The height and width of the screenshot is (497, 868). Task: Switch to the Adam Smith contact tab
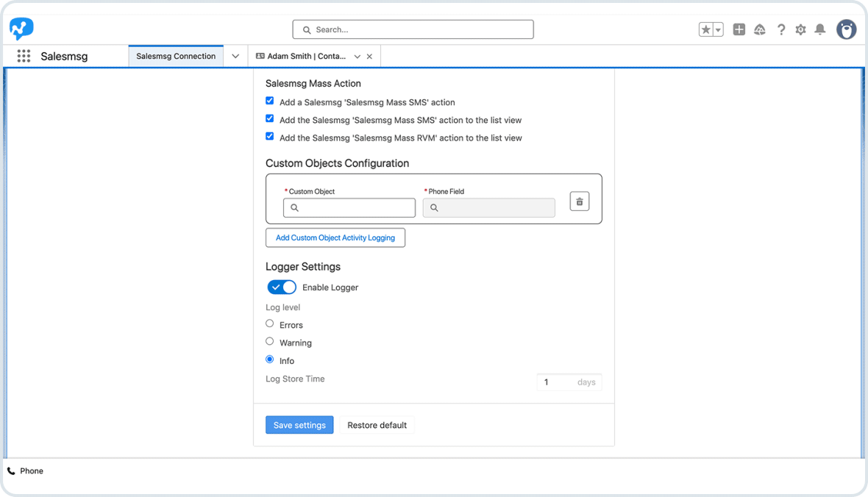click(x=309, y=55)
